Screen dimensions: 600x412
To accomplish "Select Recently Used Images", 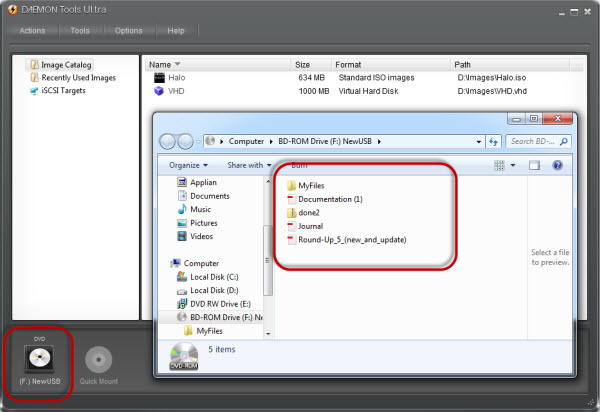I will click(73, 78).
